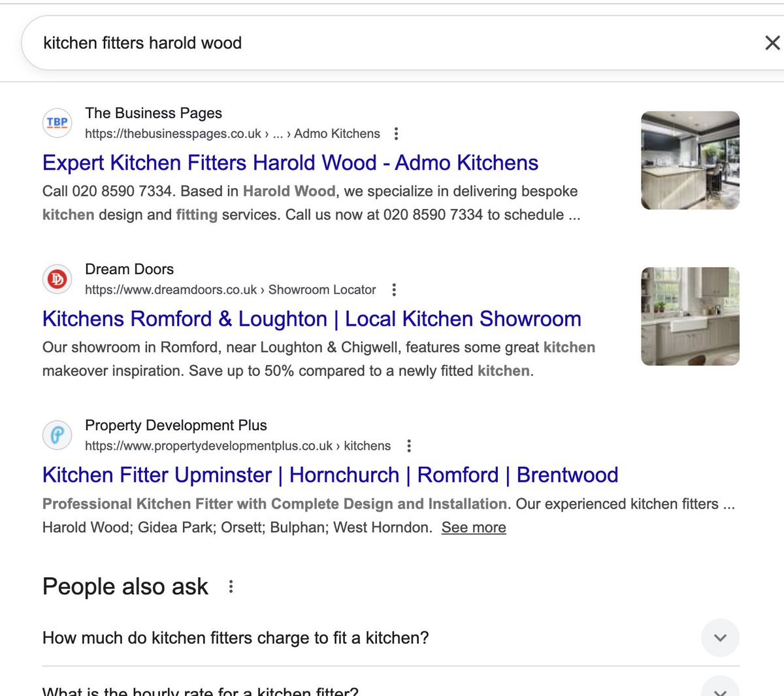Click 'The Business Pages' site name
Image resolution: width=784 pixels, height=696 pixels.
(x=154, y=113)
